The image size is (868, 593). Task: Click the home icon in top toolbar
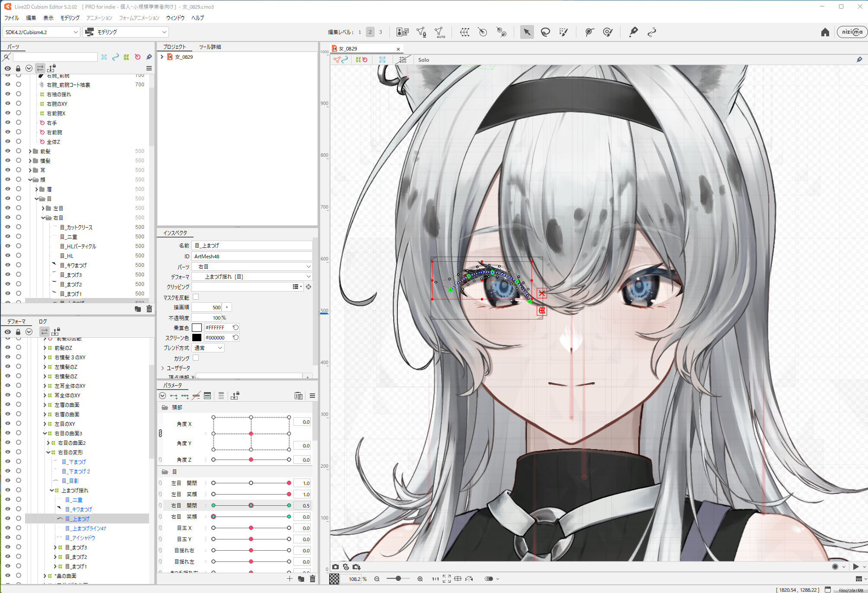[x=825, y=32]
